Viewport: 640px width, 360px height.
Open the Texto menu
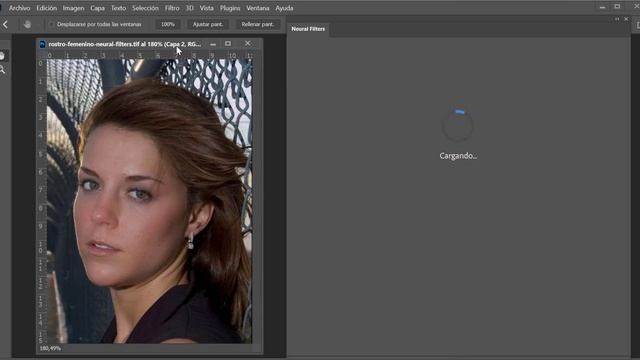click(x=118, y=8)
